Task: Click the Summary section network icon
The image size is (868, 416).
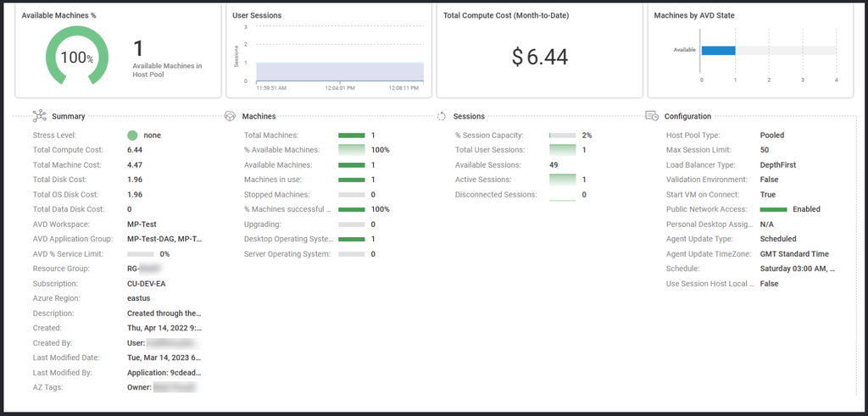Action: [39, 116]
